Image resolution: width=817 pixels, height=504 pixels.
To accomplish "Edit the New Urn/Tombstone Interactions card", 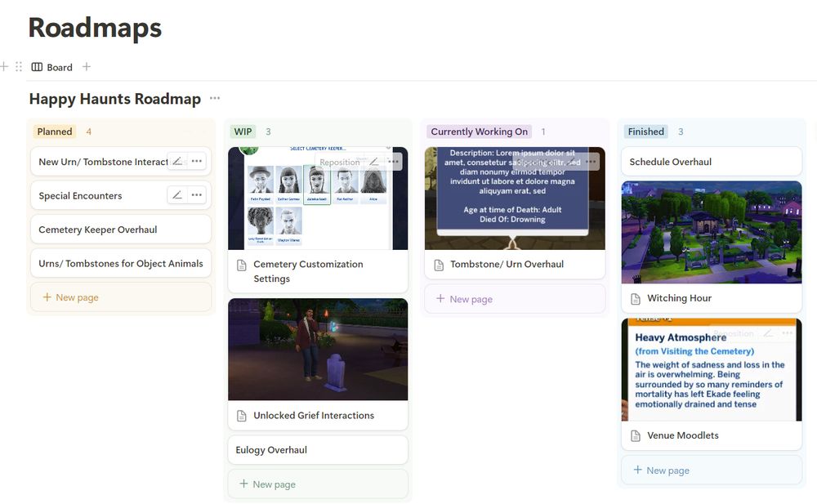I will 177,161.
